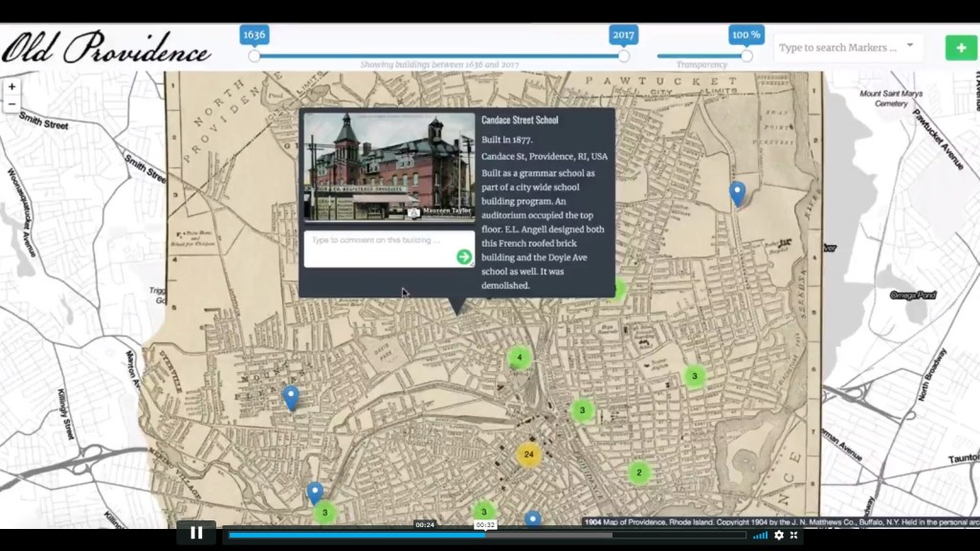Click the green cluster labeled 4

coord(519,358)
